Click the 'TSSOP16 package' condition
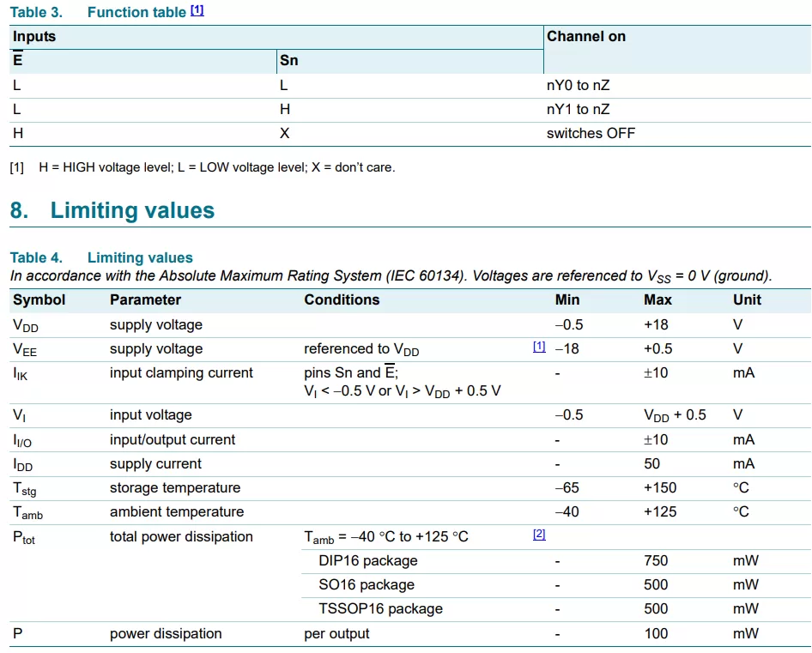 [380, 609]
